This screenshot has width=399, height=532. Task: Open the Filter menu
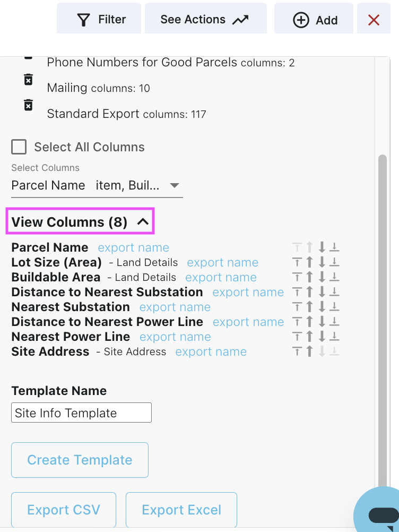click(x=99, y=19)
